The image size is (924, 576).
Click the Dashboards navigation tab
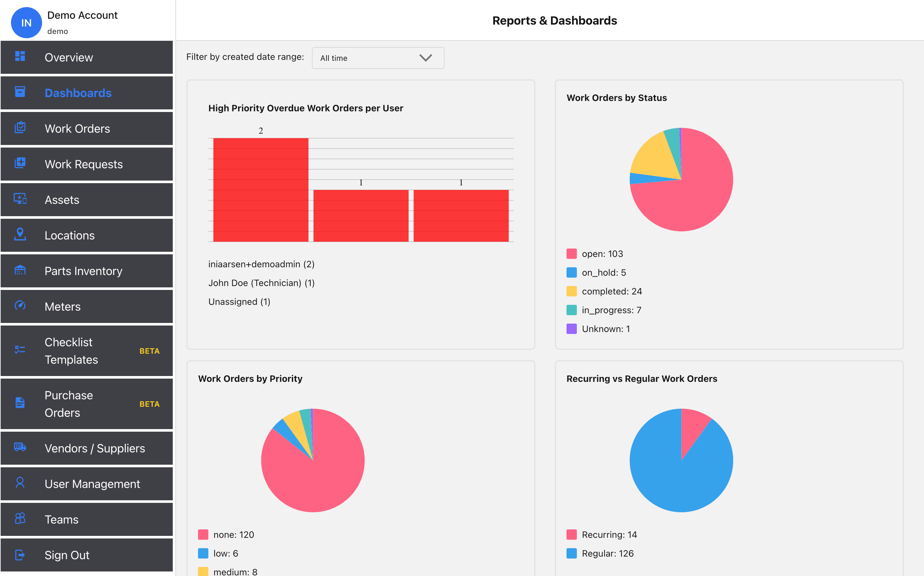point(87,92)
